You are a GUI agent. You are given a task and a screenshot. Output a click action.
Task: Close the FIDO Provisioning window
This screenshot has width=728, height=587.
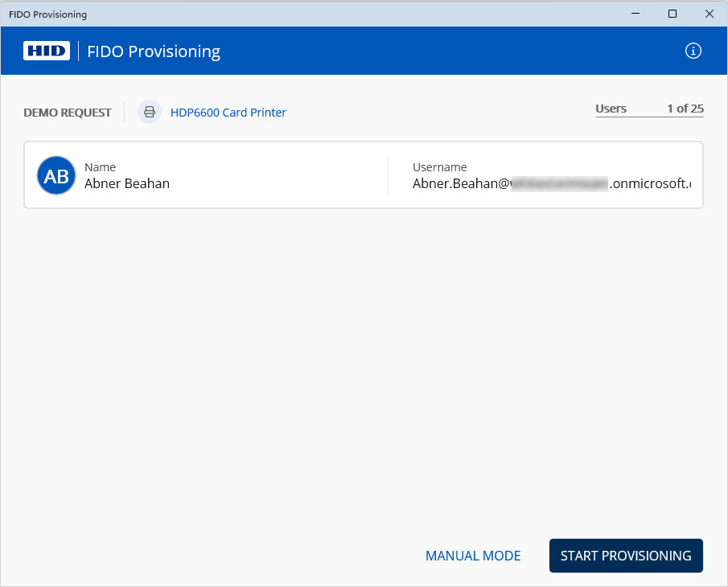709,14
